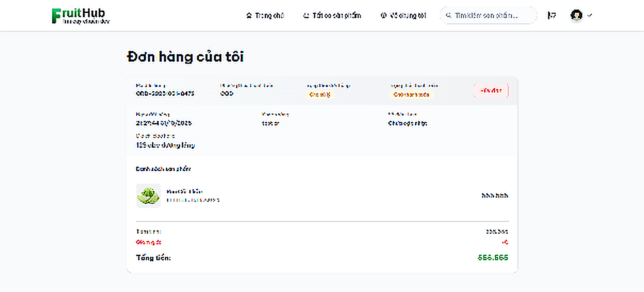This screenshot has width=644, height=292.
Task: Click the COD payment method value
Action: 227,93
